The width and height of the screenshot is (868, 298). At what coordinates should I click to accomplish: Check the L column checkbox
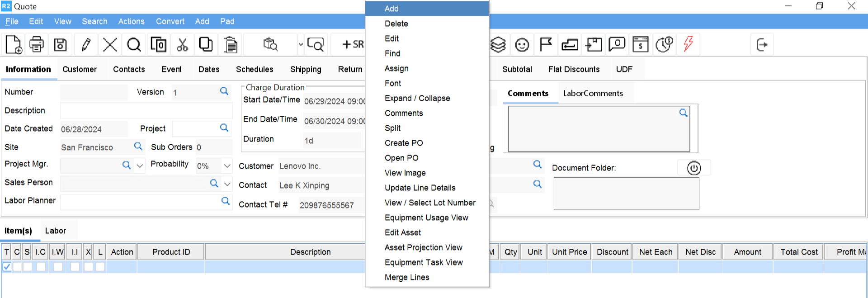[100, 267]
